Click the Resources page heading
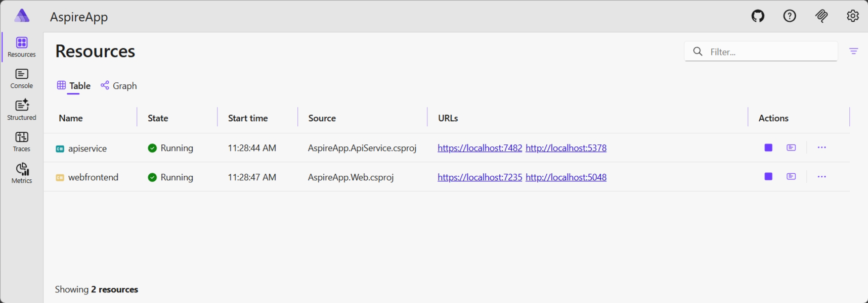 pyautogui.click(x=95, y=51)
